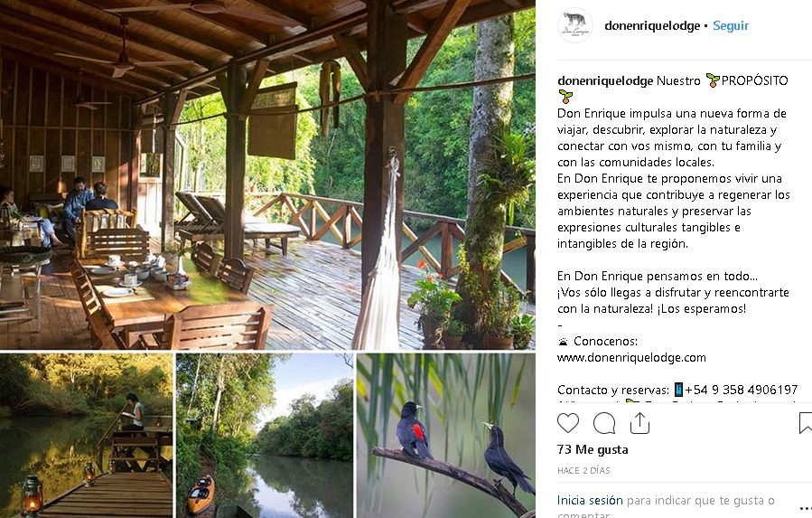Select the phone number +54 9 358 4906197
Image resolution: width=812 pixels, height=518 pixels.
(741, 390)
